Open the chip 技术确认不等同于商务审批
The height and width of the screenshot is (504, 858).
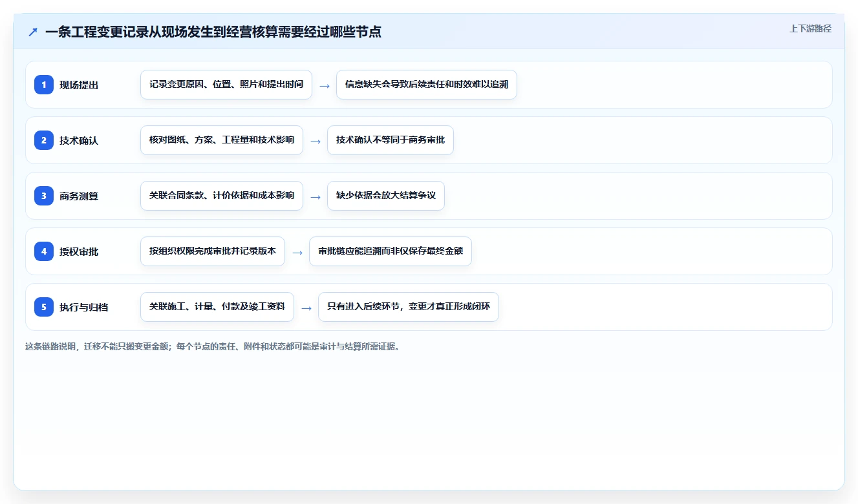pyautogui.click(x=391, y=140)
